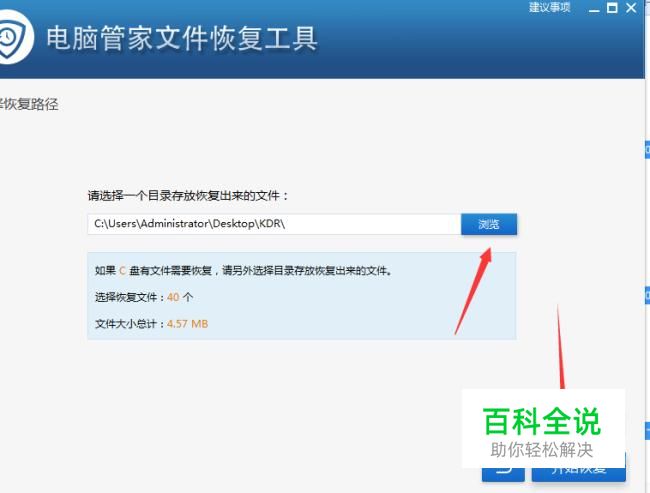Viewport: 650px width, 493px height.
Task: Close the file recovery tool window
Action: 631,8
